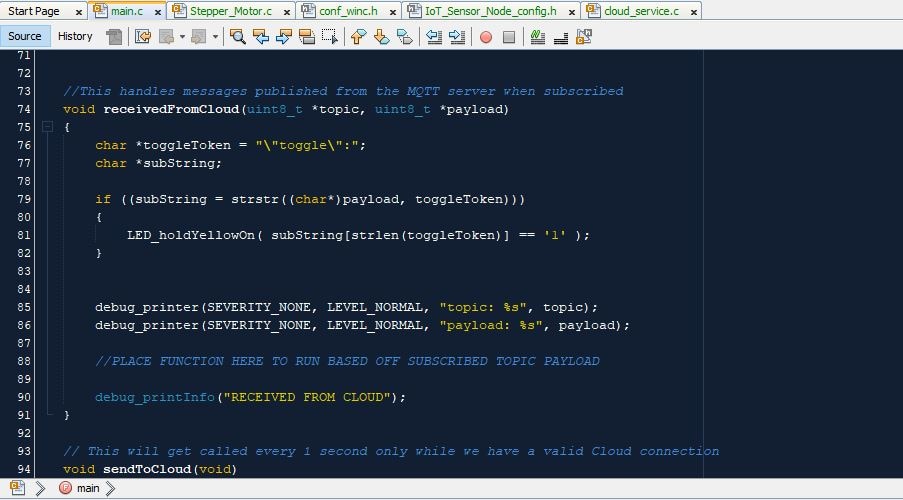Image resolution: width=903 pixels, height=500 pixels.
Task: Stop macro recording square button
Action: (508, 37)
